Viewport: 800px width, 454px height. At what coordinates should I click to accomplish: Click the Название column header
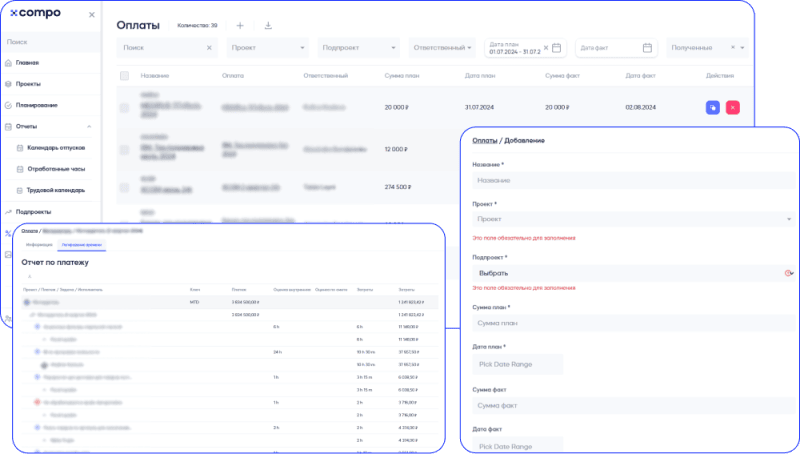click(155, 76)
